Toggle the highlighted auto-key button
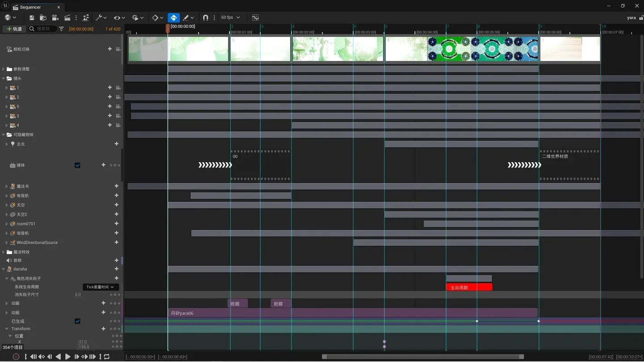Viewport: 644px width, 362px height. [174, 18]
